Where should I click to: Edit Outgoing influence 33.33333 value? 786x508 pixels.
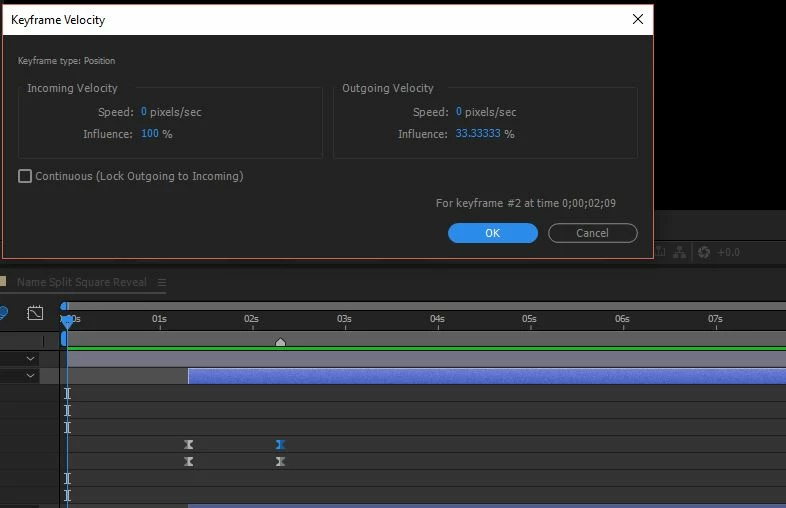[x=478, y=133]
